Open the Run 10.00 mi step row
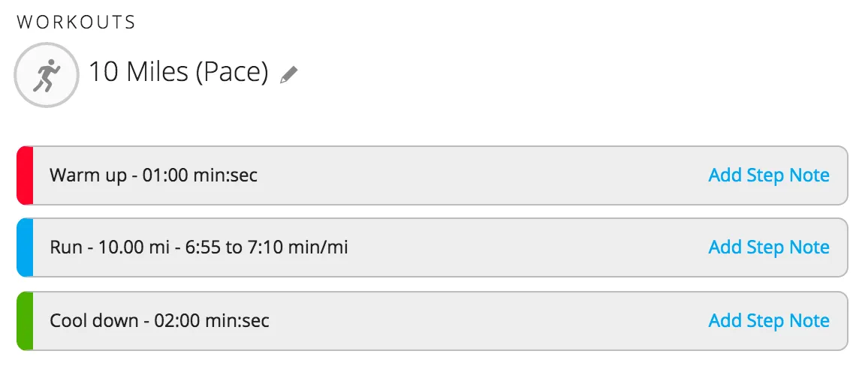Screen dimensions: 868x375 click(432, 247)
